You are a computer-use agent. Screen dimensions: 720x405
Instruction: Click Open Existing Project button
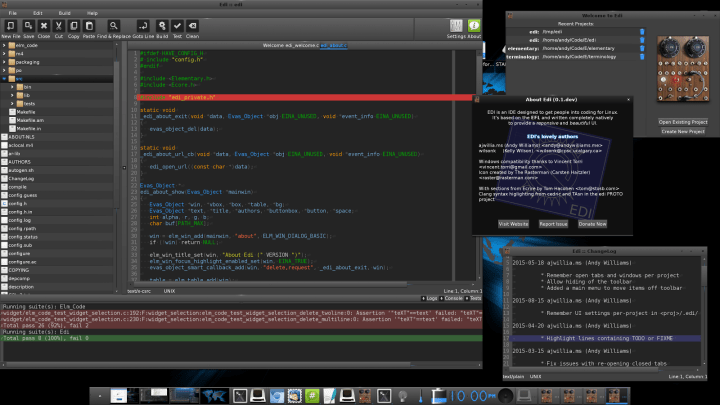click(683, 122)
